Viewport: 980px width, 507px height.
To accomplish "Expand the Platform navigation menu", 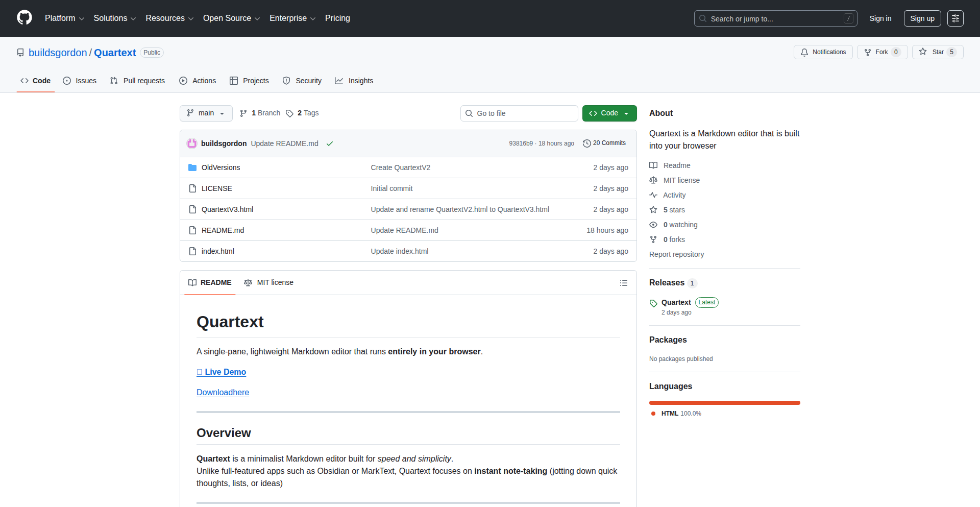I will click(x=64, y=18).
